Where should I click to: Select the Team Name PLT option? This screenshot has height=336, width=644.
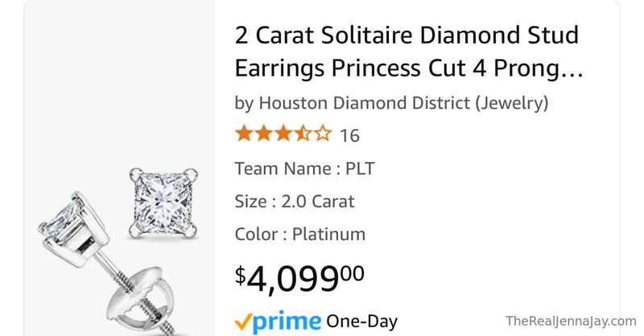(x=304, y=168)
